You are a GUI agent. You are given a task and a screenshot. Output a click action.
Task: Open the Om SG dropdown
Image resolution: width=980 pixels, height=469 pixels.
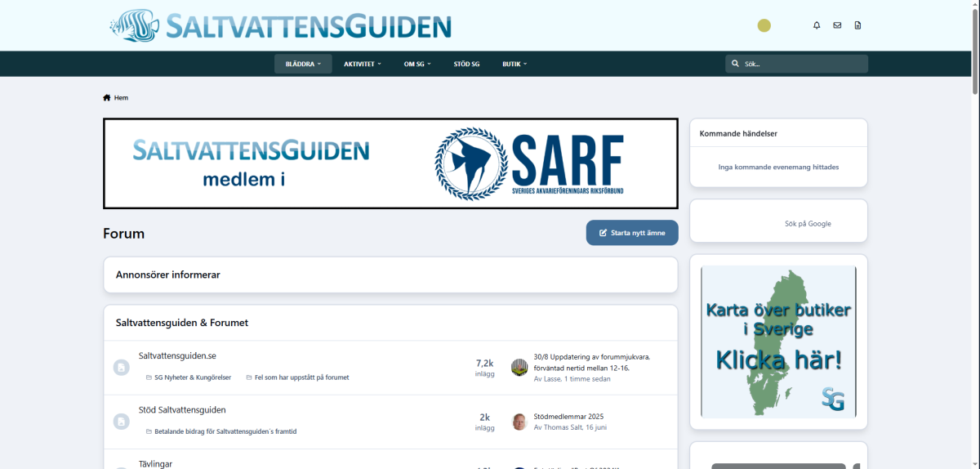[417, 64]
